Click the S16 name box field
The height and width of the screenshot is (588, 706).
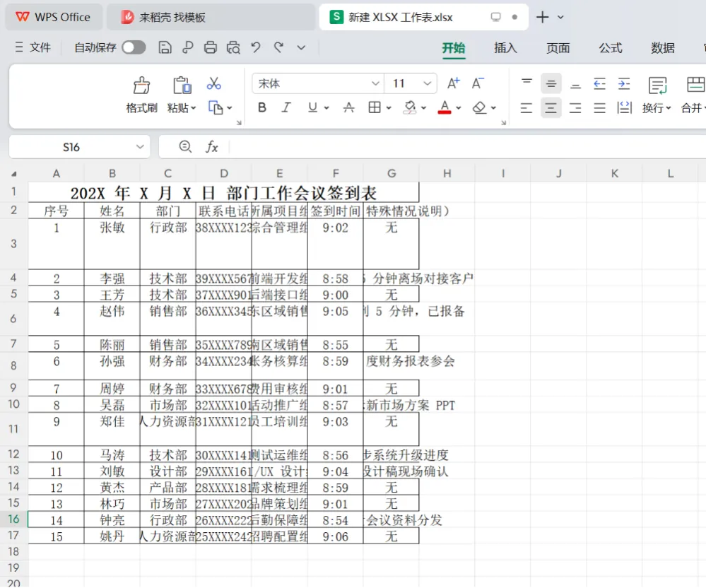click(71, 147)
